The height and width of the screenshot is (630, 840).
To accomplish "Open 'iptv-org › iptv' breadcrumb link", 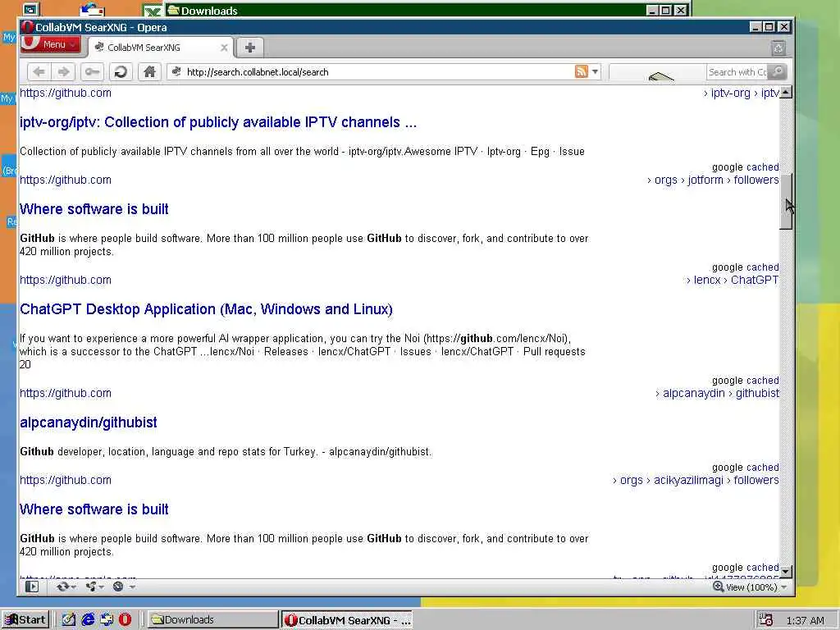I will click(742, 93).
